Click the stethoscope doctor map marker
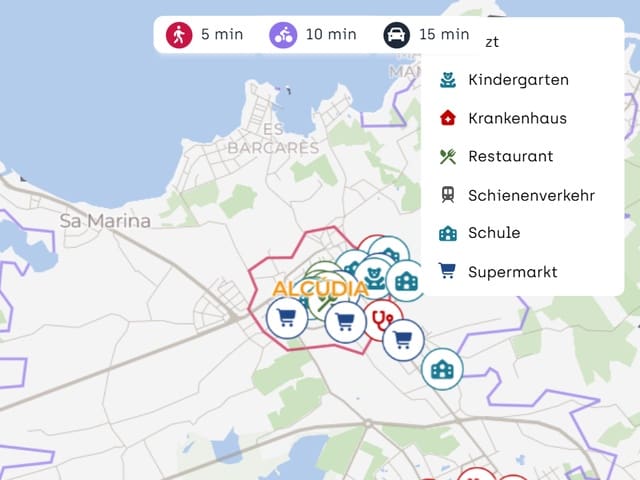The height and width of the screenshot is (480, 640). [383, 320]
